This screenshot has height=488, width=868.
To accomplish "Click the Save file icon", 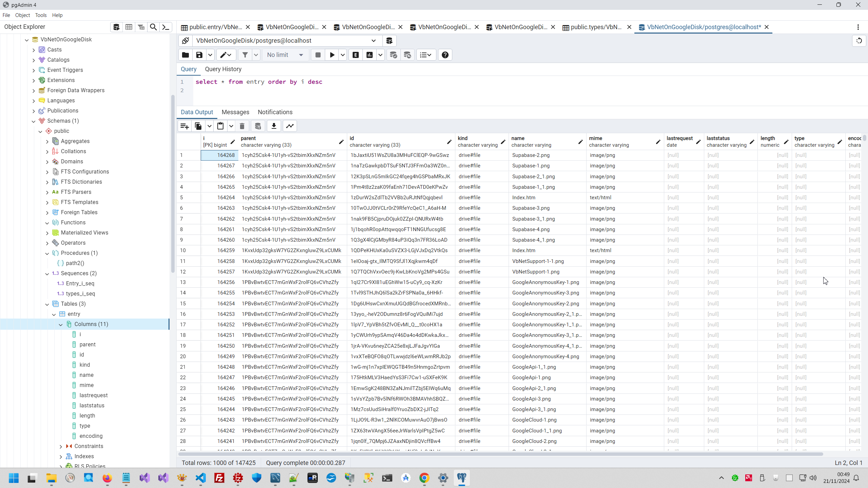I will tap(199, 55).
